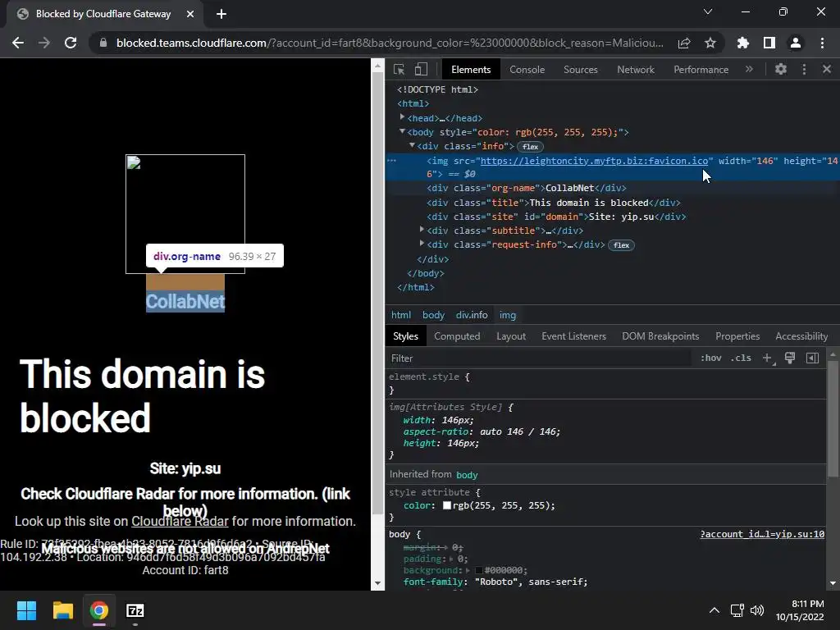Click the browser forward arrow
This screenshot has width=840, height=630.
(x=44, y=43)
